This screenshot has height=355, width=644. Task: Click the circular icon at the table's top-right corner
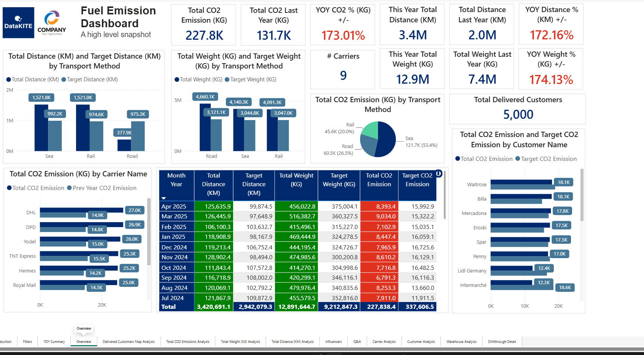439,173
